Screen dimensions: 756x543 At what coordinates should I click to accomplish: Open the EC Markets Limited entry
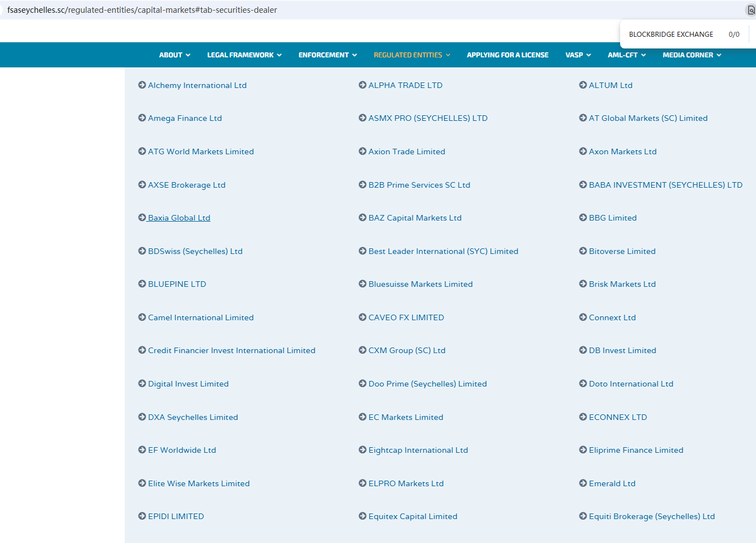click(406, 417)
